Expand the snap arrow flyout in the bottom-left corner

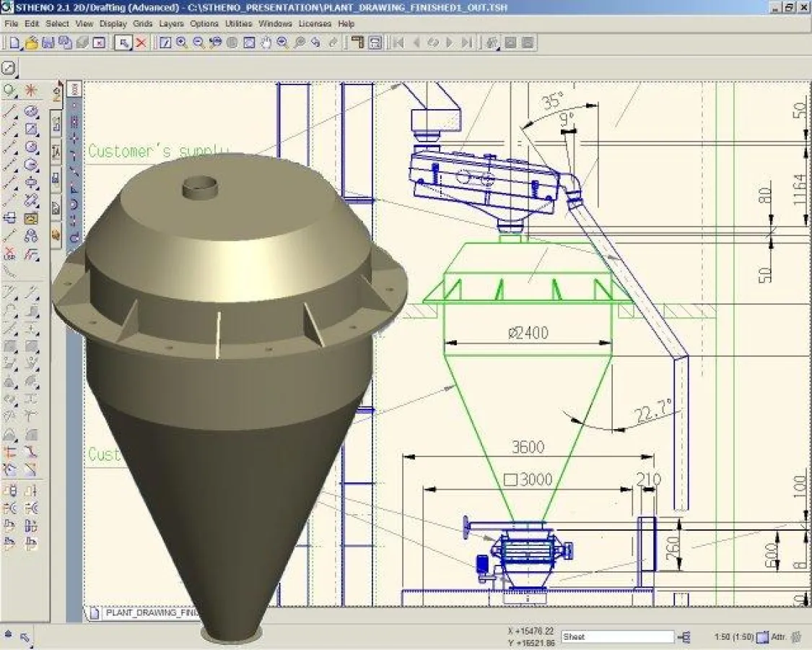[x=25, y=637]
